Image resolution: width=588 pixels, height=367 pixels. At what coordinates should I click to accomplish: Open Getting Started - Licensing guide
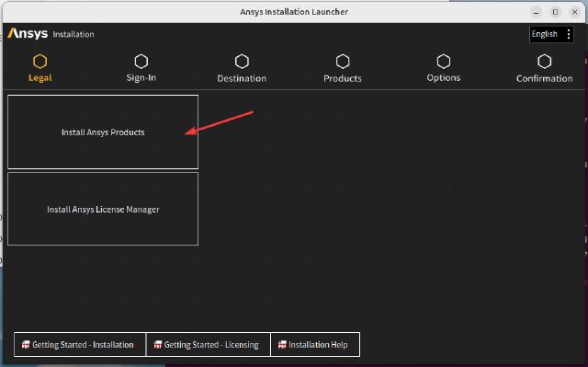pyautogui.click(x=209, y=345)
